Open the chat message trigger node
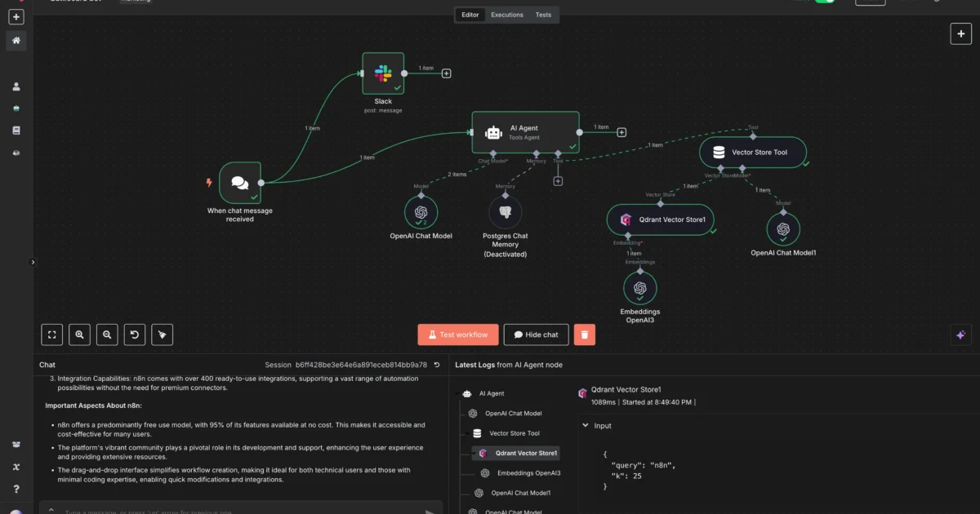 click(x=239, y=183)
